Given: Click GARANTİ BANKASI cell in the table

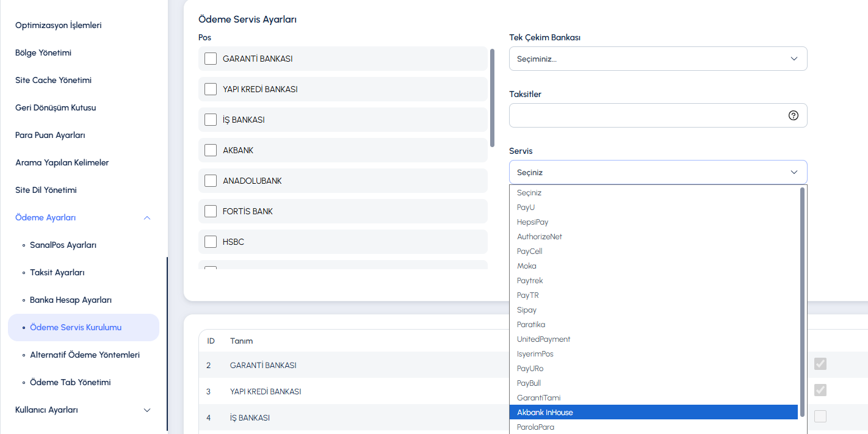Looking at the screenshot, I should click(x=263, y=365).
